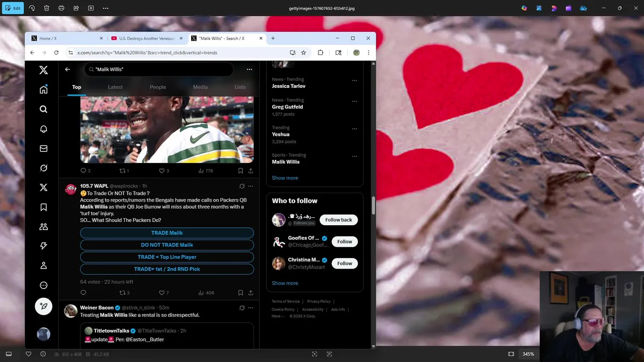Share the image from Photos toolbar
644x362 pixels.
coord(76,8)
